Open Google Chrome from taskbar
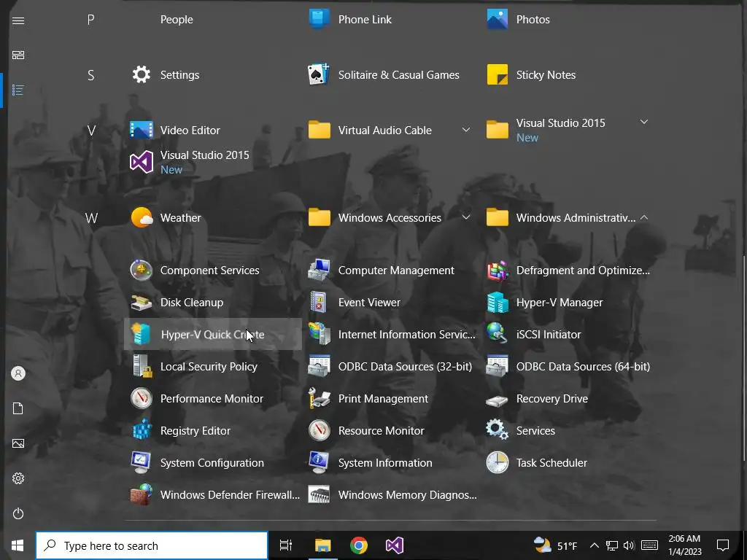The height and width of the screenshot is (560, 747). pyautogui.click(x=359, y=545)
